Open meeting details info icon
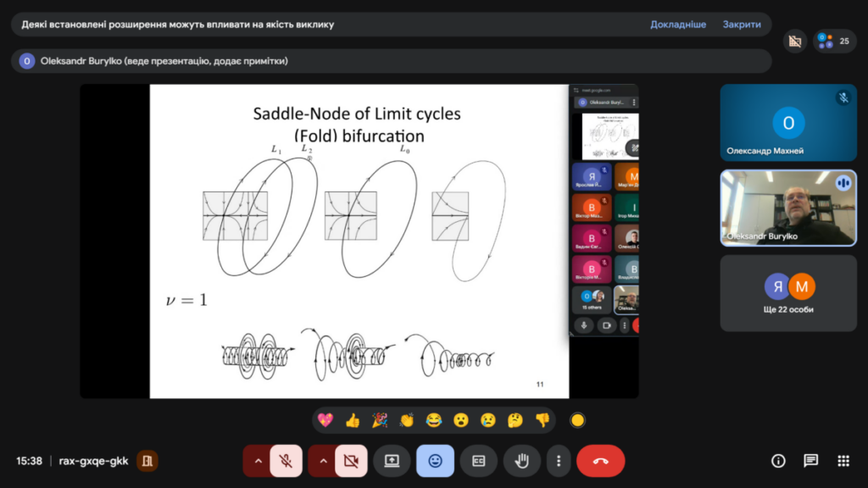This screenshot has height=488, width=868. tap(778, 461)
